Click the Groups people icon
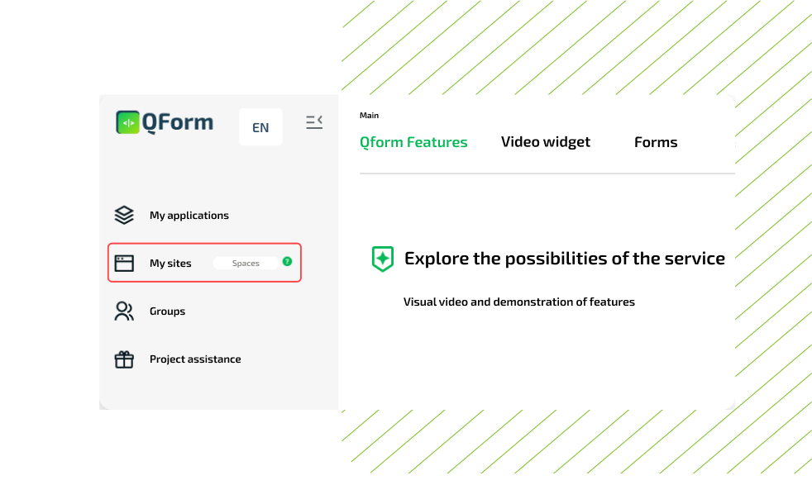This screenshot has width=812, height=504. pyautogui.click(x=124, y=311)
